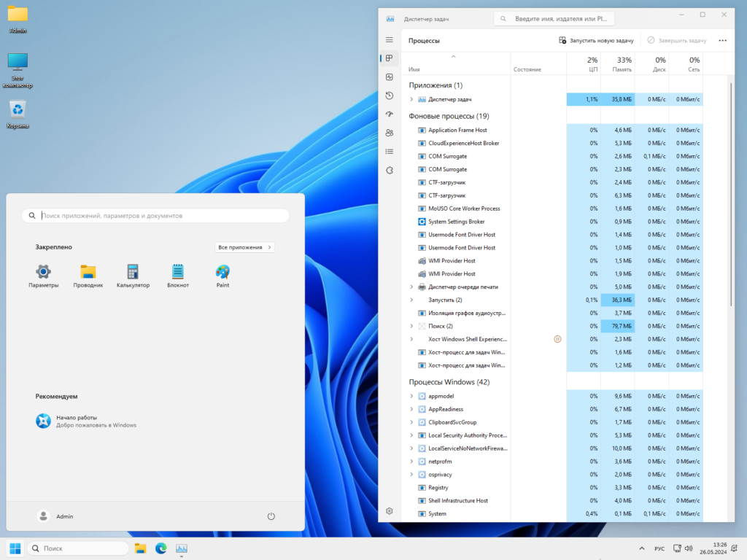Click the Состояние column header
747x560 pixels.
538,64
